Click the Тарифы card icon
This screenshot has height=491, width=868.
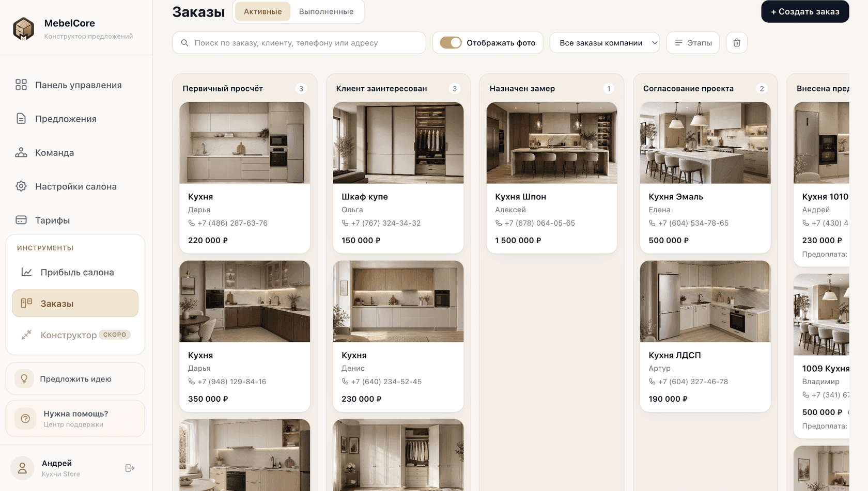21,220
